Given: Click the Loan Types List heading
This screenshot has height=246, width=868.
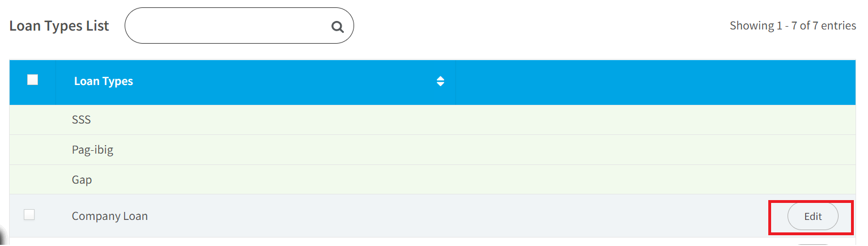Looking at the screenshot, I should 59,26.
